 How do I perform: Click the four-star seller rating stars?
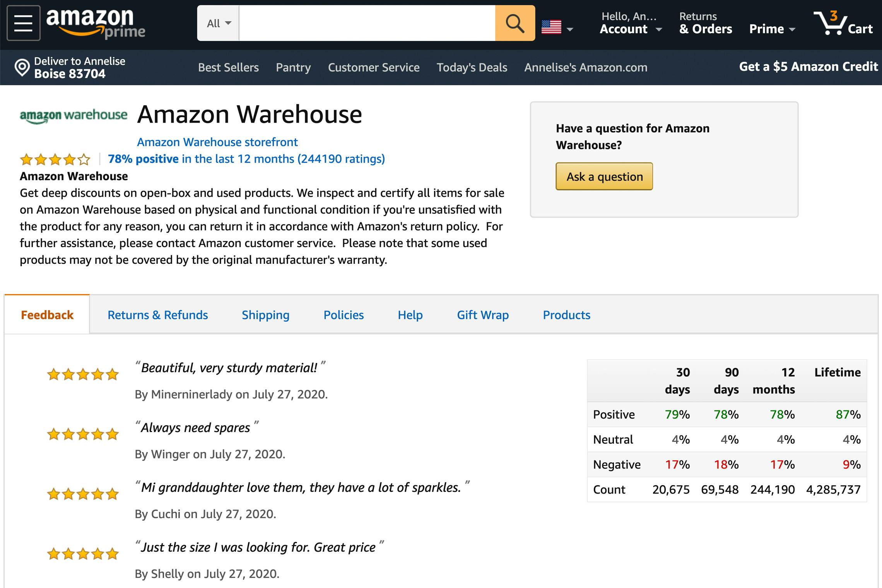pos(54,159)
